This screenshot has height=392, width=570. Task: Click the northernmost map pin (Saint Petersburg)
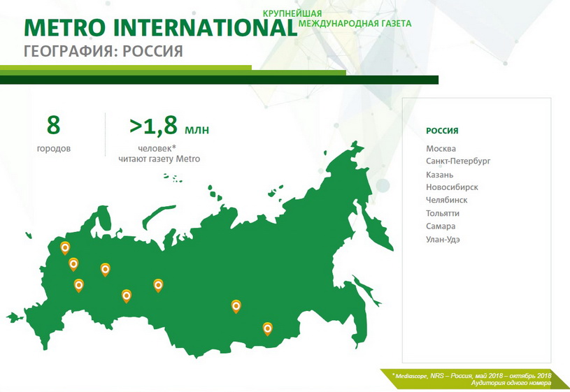coord(65,248)
